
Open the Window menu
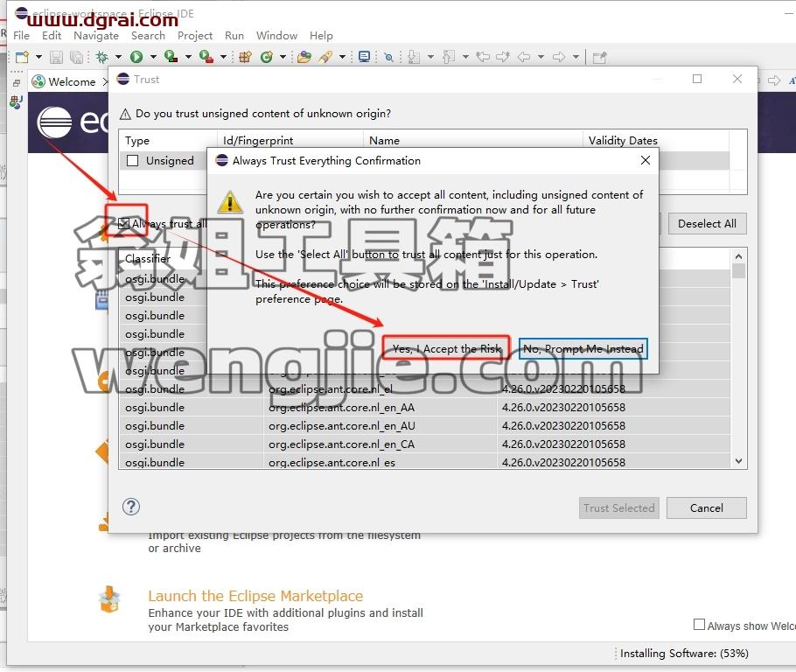click(276, 36)
